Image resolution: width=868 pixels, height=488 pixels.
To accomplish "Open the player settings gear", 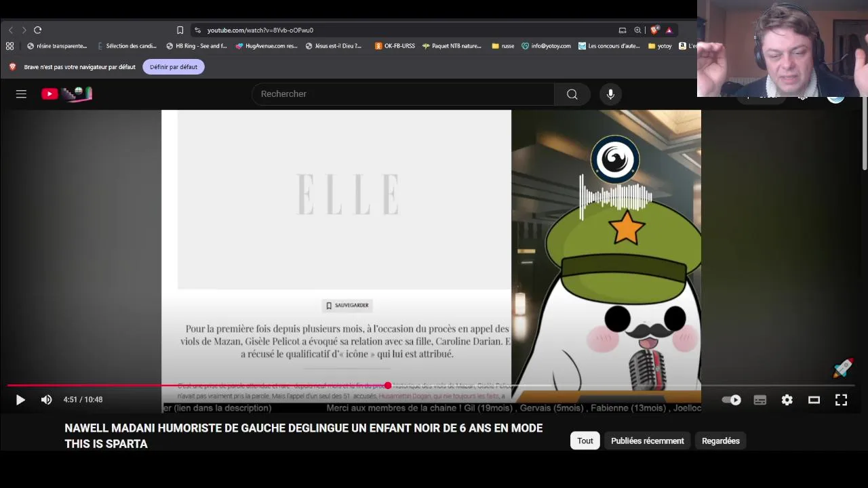I will click(787, 400).
